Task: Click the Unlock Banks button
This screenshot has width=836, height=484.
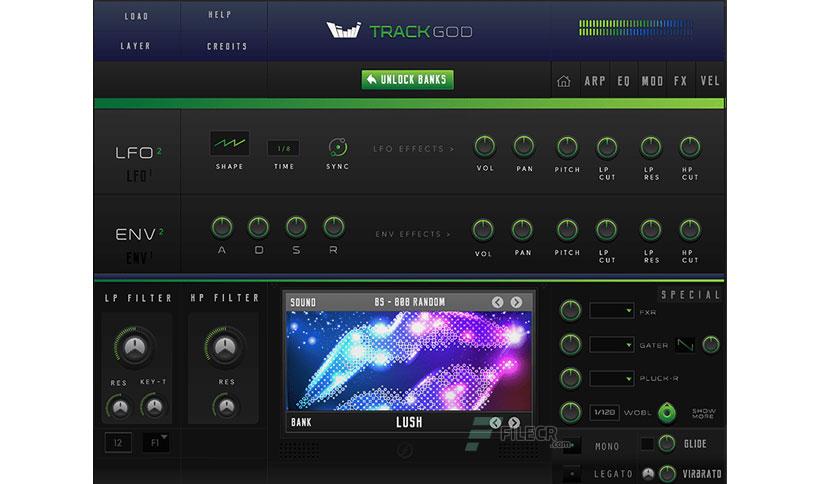Action: click(408, 80)
